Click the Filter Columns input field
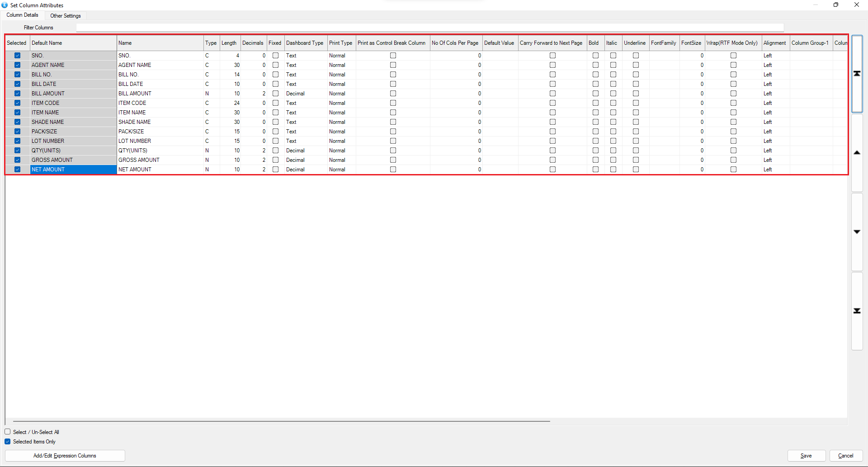868x467 pixels. click(x=429, y=28)
